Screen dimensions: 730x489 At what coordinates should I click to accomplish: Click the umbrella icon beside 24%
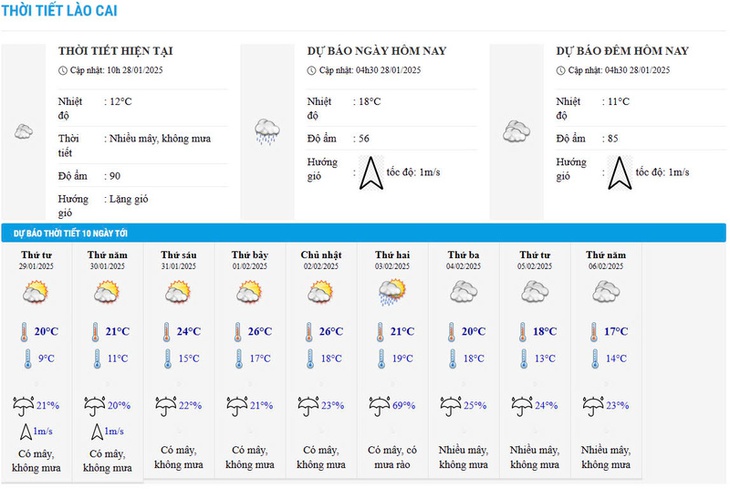coord(522,406)
